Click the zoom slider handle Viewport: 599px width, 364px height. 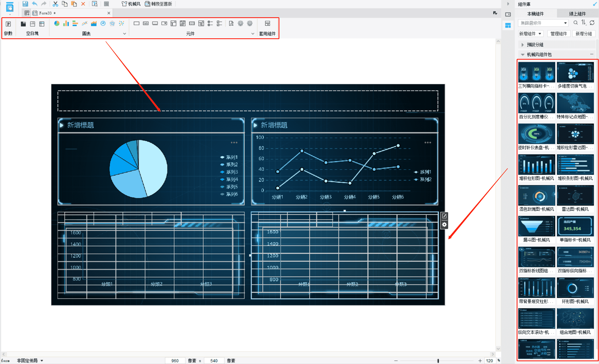click(x=438, y=361)
